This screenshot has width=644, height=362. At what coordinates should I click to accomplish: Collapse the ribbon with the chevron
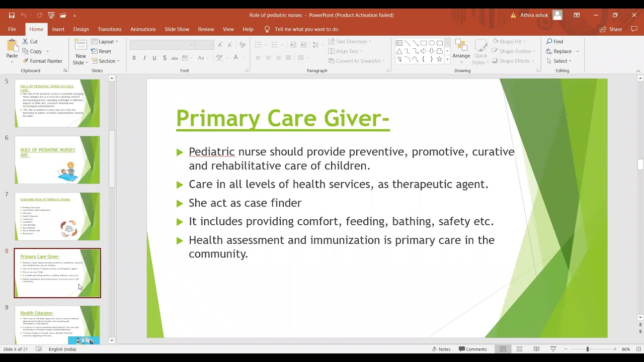click(638, 71)
